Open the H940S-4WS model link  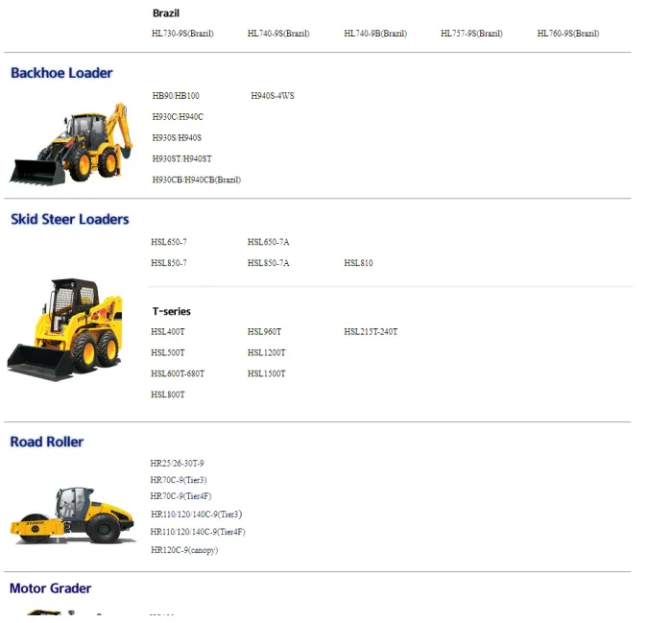(x=273, y=96)
